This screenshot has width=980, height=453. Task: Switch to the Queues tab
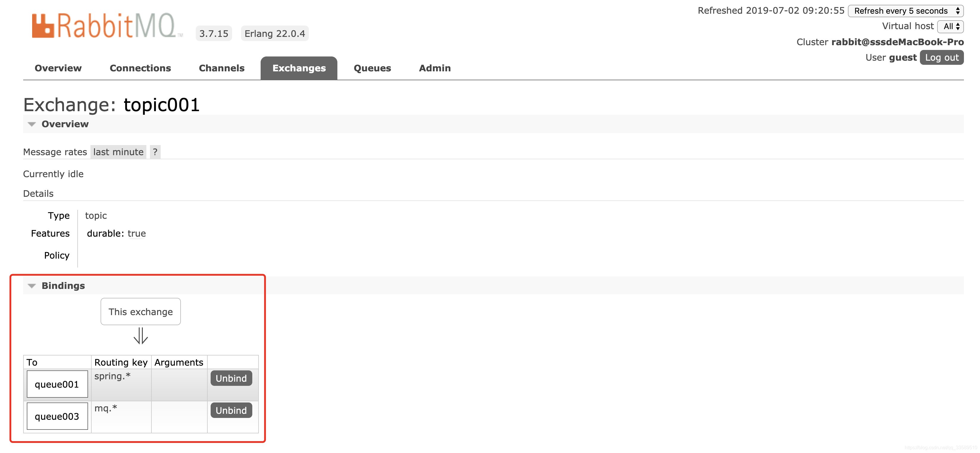coord(372,68)
